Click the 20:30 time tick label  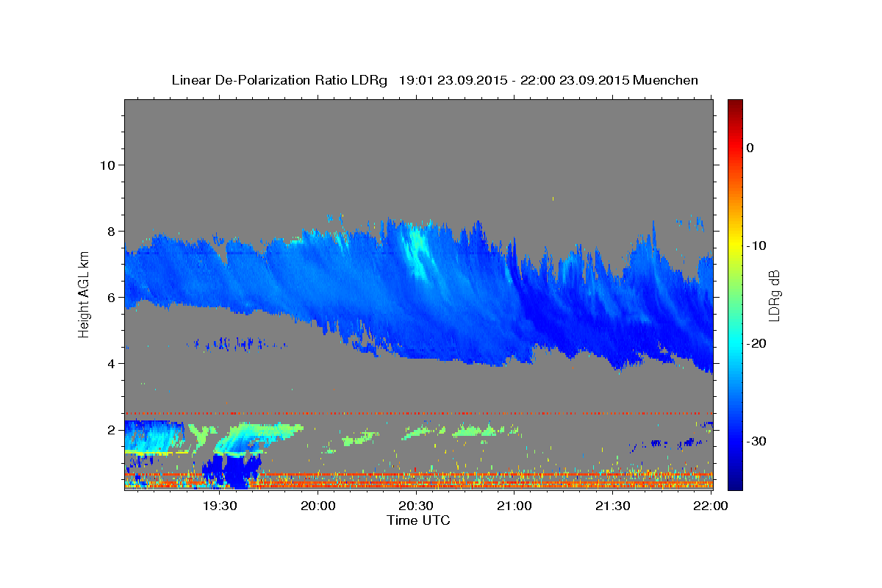tap(416, 506)
